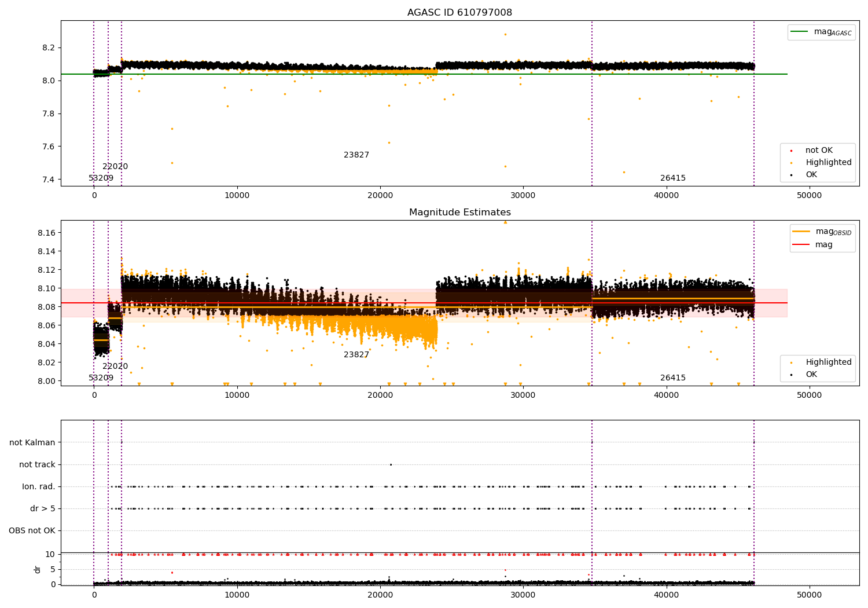Click obsid label "22020" in the top plot
868x608 pixels.
[115, 167]
